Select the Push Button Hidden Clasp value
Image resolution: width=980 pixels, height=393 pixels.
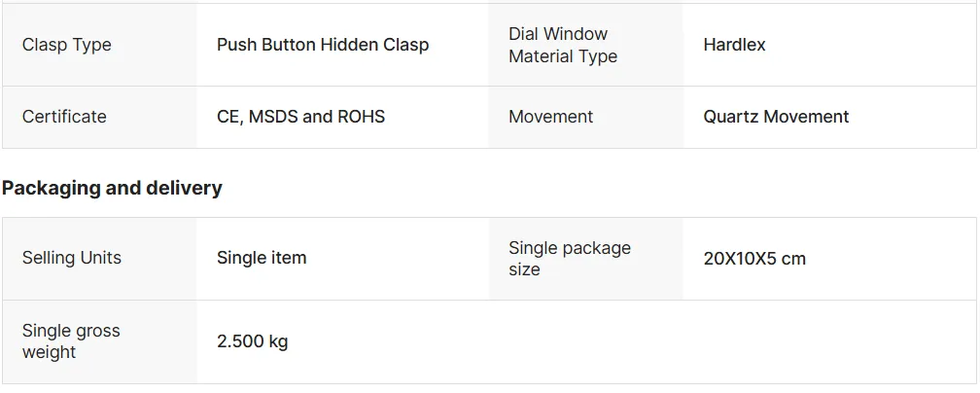323,45
